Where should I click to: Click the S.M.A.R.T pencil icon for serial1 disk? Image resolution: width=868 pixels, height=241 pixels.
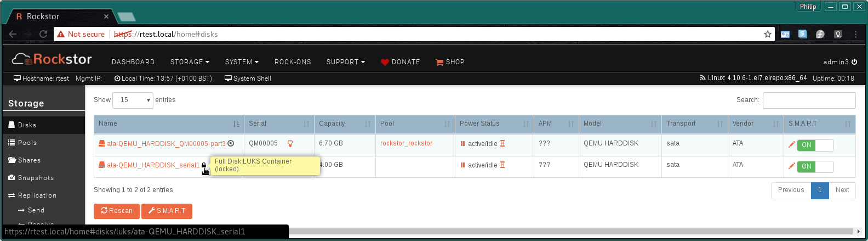(x=791, y=166)
